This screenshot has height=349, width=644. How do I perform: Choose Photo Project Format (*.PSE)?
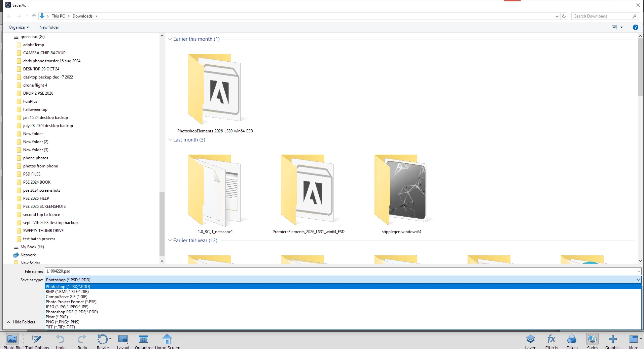coord(343,302)
